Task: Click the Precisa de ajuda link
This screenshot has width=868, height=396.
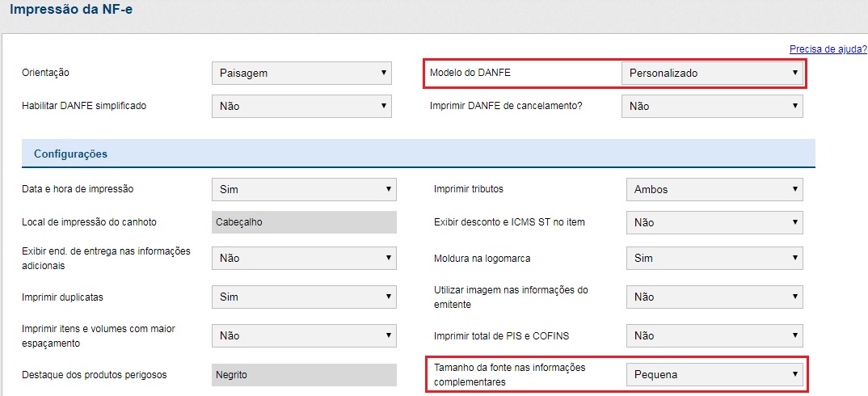Action: (x=828, y=49)
